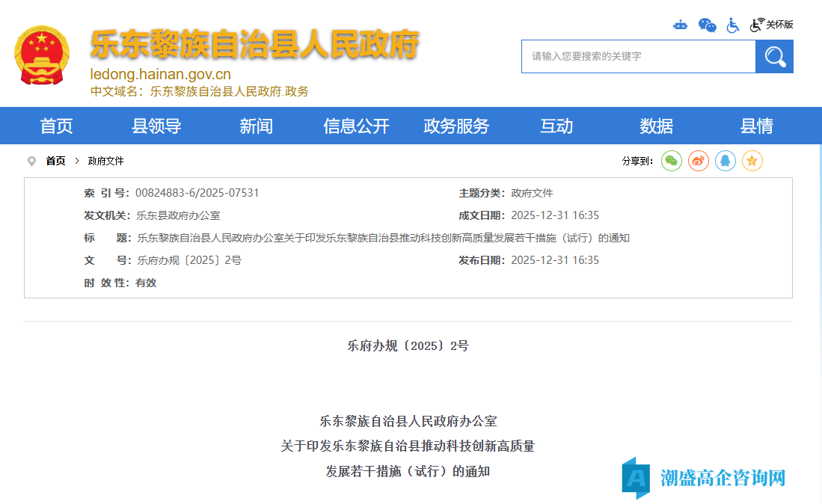Click the intelligent robot assistant icon
This screenshot has height=504, width=822.
[x=681, y=25]
